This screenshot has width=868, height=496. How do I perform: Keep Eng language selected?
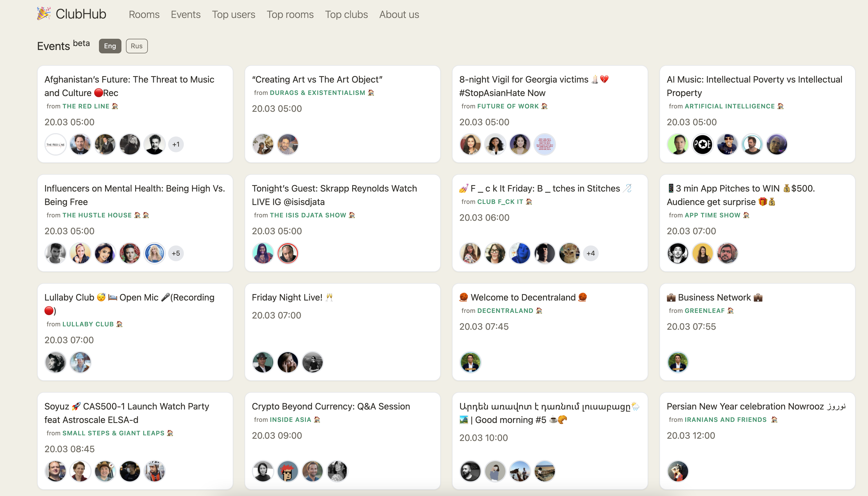(x=110, y=46)
